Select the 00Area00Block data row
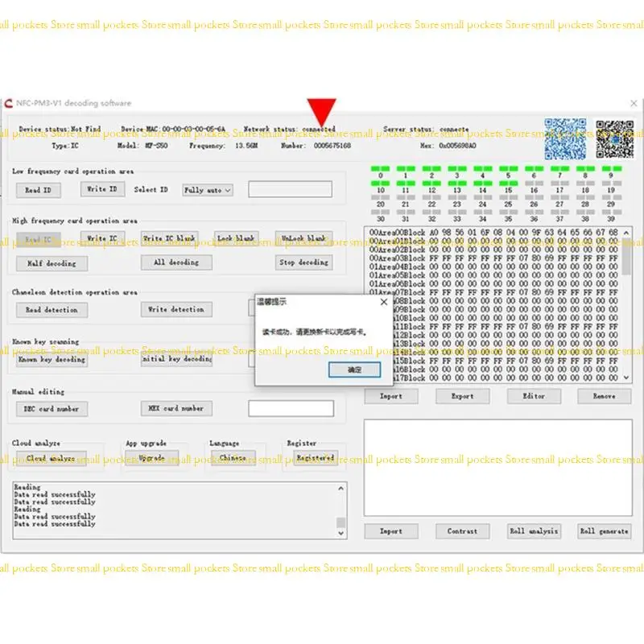The width and height of the screenshot is (644, 644). (493, 233)
